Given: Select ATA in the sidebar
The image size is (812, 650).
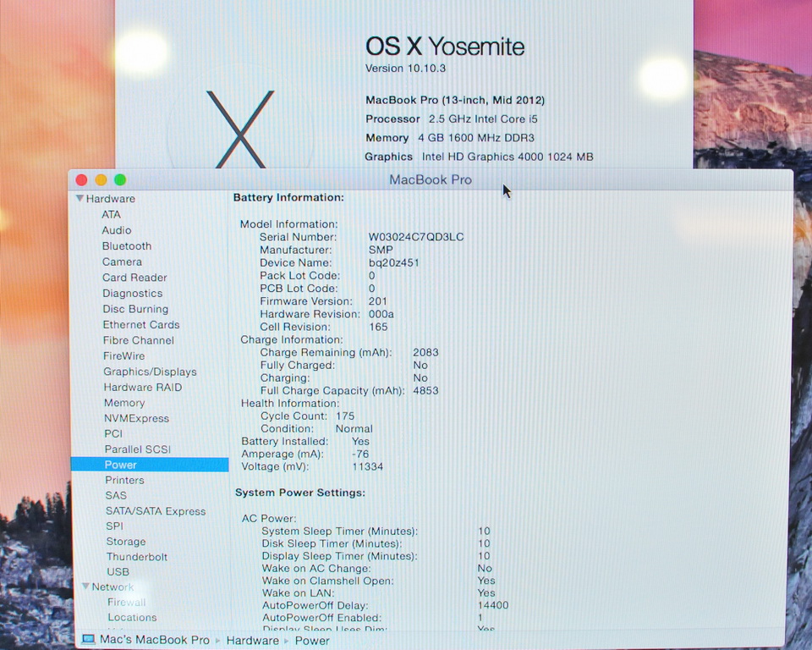Looking at the screenshot, I should tap(111, 215).
